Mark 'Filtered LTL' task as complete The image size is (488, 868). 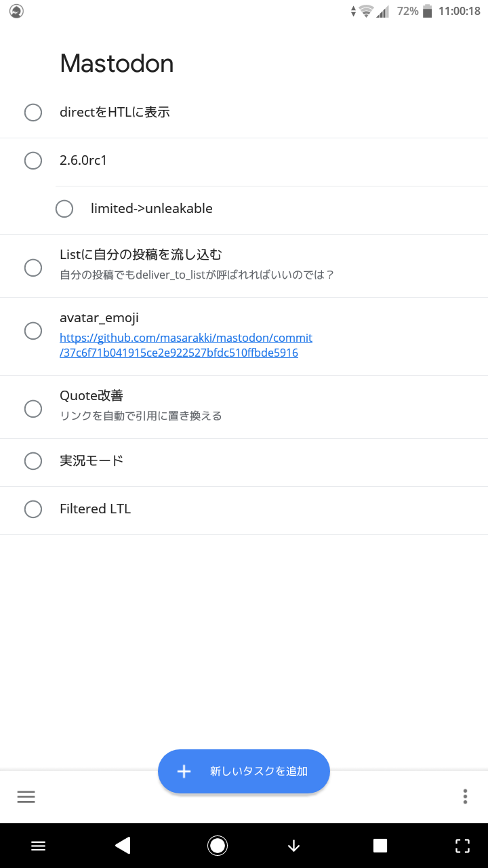point(33,509)
